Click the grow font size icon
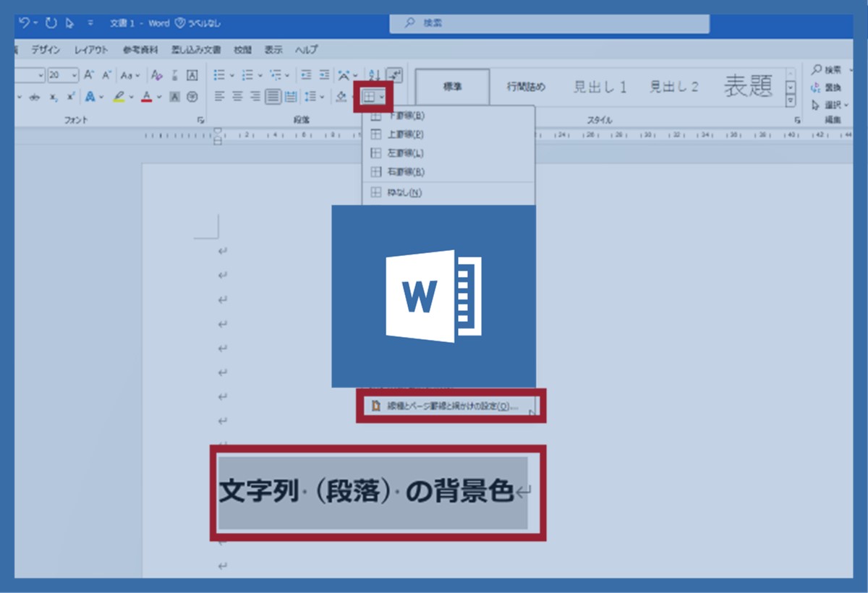Viewport: 868px width, 593px height. click(x=89, y=75)
